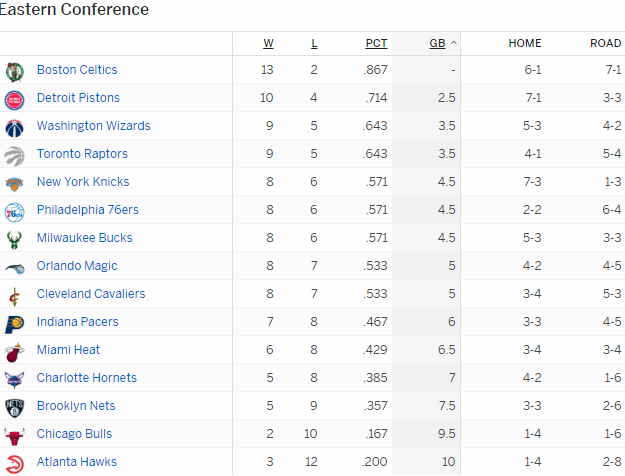Image resolution: width=625 pixels, height=476 pixels.
Task: Click the Brooklyn Nets logo icon
Action: (14, 406)
